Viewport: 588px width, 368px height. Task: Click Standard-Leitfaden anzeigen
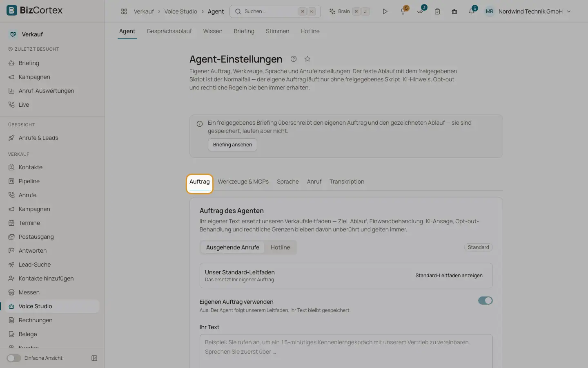[449, 276]
